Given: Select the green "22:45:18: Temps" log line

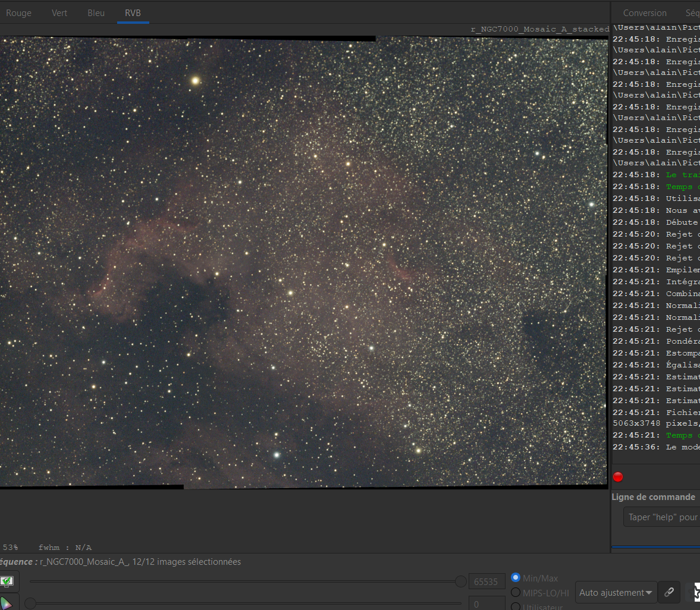Looking at the screenshot, I should click(656, 187).
